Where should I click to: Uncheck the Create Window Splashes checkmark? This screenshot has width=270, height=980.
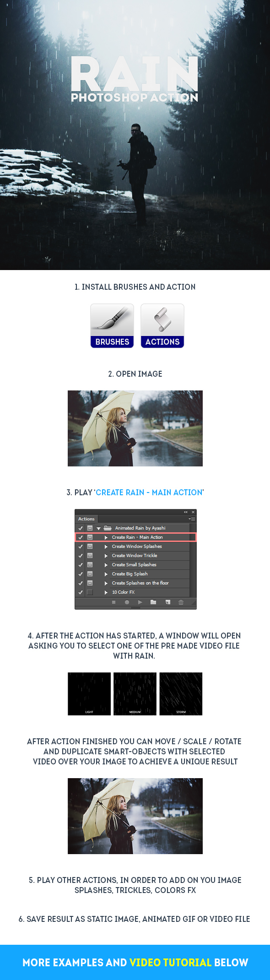[x=81, y=546]
